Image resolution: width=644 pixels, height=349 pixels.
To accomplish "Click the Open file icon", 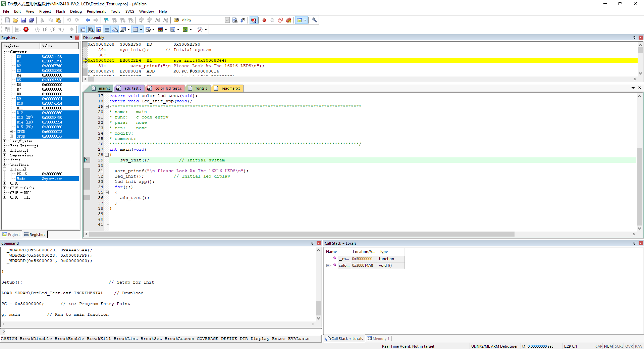I will [15, 20].
